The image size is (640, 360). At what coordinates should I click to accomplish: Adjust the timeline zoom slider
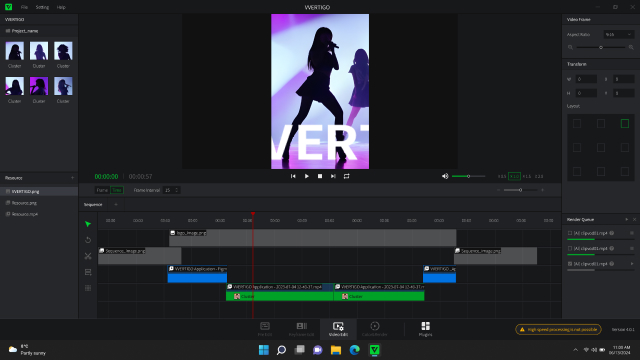pyautogui.click(x=520, y=190)
